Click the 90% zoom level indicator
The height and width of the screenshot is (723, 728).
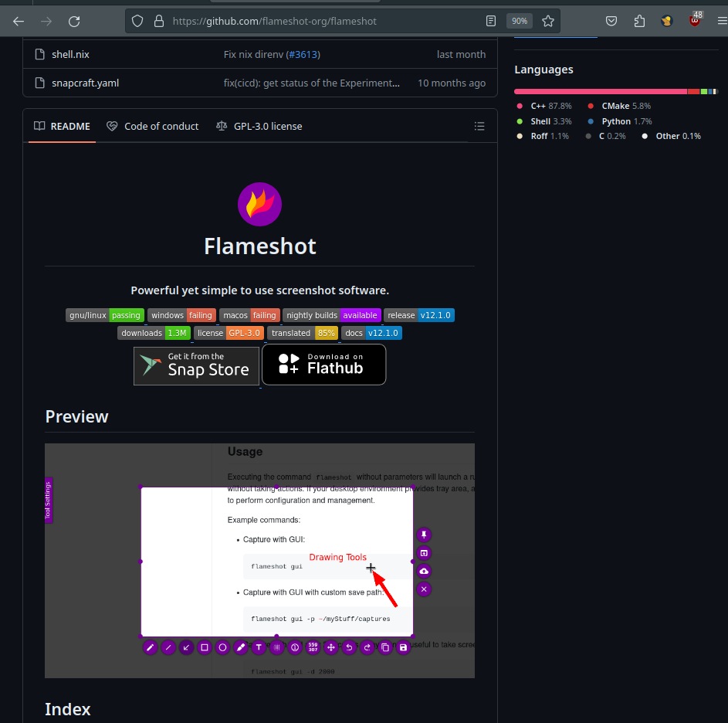point(519,21)
